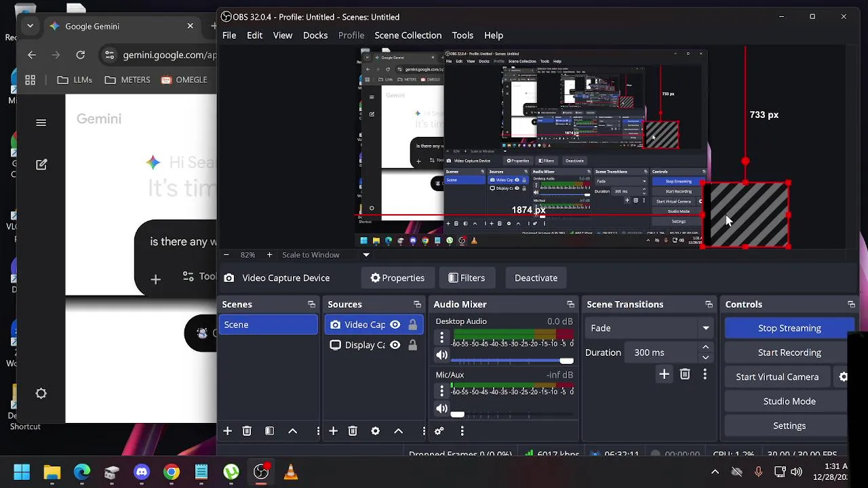Open OBS Settings button
This screenshot has width=868, height=488.
(x=789, y=426)
